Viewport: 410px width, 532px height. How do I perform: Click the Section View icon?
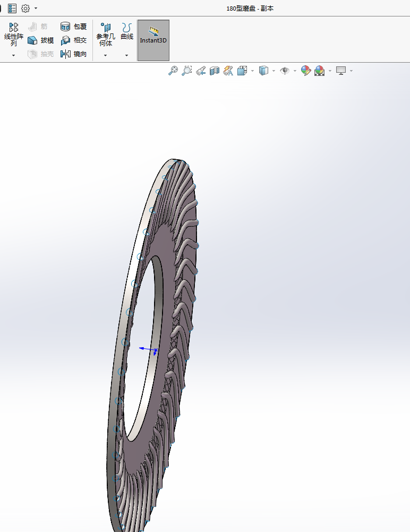215,71
